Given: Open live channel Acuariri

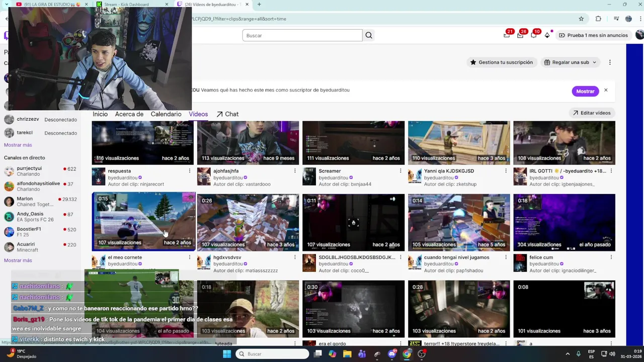Looking at the screenshot, I should (40, 247).
